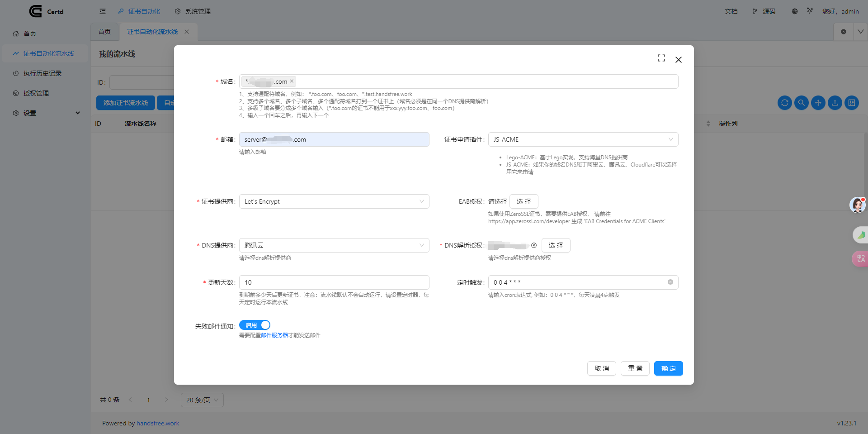Toggle the theme switch icon in header

(x=810, y=10)
